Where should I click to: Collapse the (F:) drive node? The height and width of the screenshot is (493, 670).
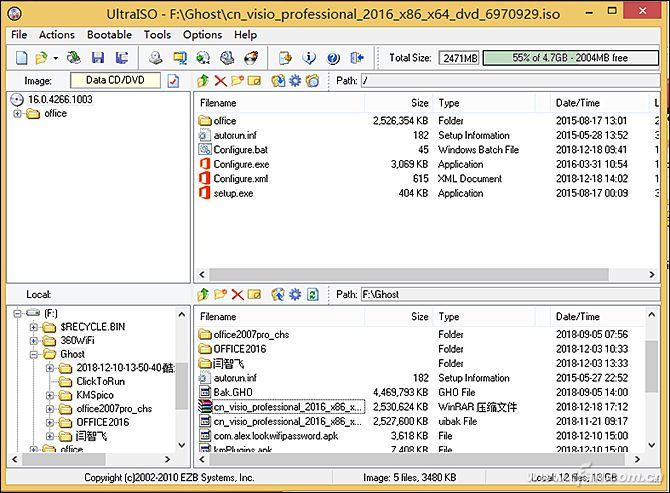(17, 314)
